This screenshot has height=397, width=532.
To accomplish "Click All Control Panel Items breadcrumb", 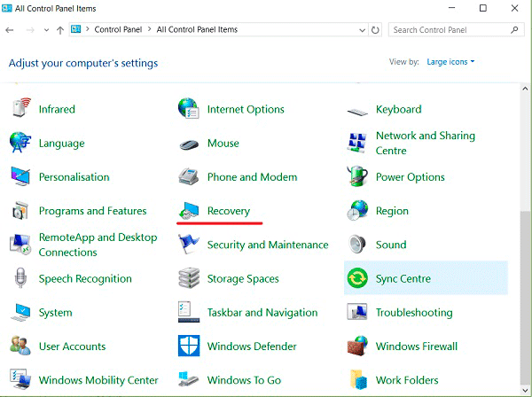I will [197, 29].
